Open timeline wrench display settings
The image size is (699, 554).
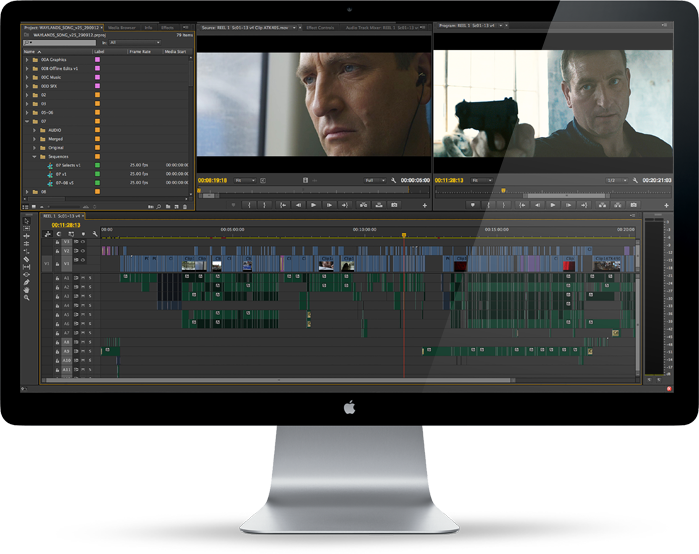click(95, 234)
